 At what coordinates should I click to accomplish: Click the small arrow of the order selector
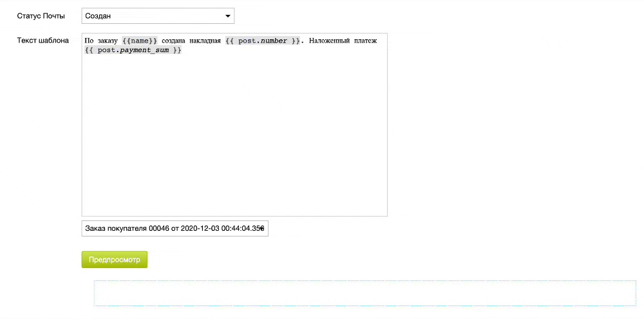263,228
